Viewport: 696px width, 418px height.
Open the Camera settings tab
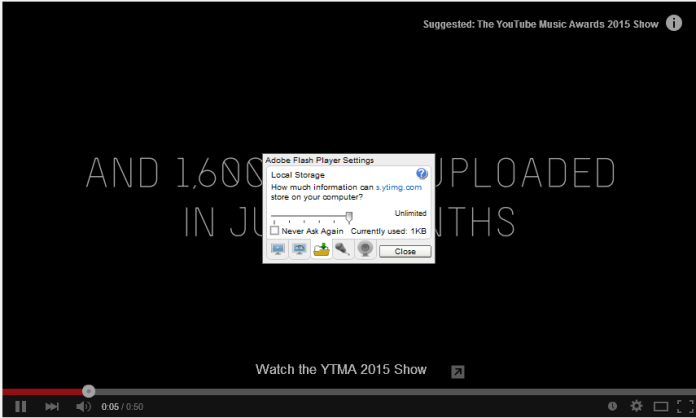click(x=365, y=249)
